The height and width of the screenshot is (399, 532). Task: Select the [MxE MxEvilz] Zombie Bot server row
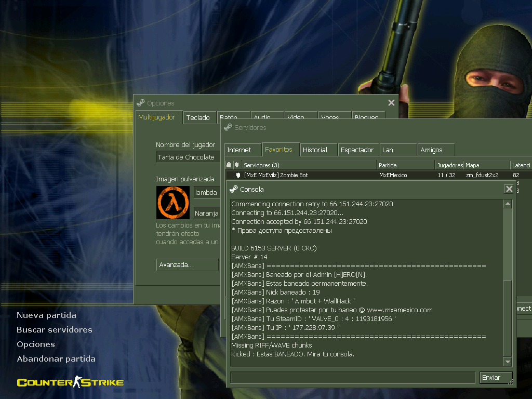379,175
